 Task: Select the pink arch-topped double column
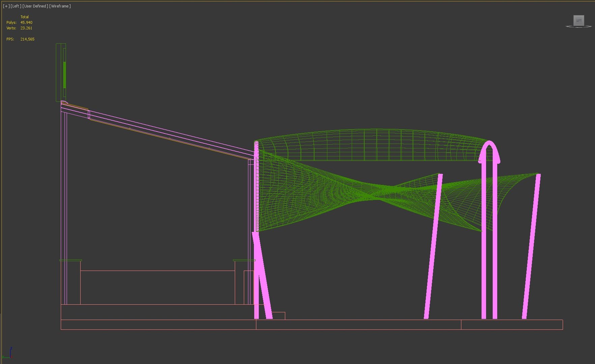tap(489, 229)
